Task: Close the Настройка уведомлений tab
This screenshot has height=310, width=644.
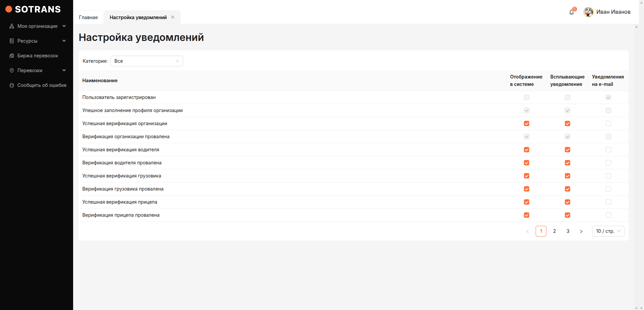Action: 173,17
